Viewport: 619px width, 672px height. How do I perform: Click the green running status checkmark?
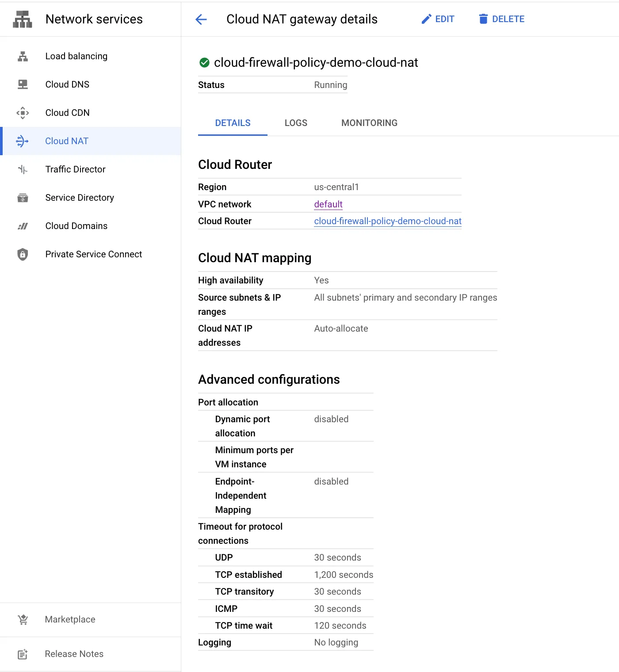[x=204, y=63]
